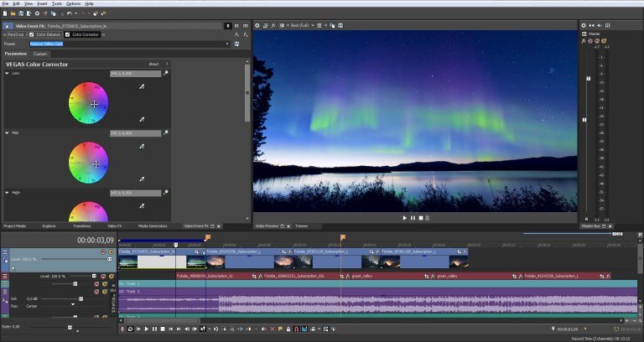644x342 pixels.
Task: Disable the Color Corrector effect checkbox
Action: tap(67, 34)
